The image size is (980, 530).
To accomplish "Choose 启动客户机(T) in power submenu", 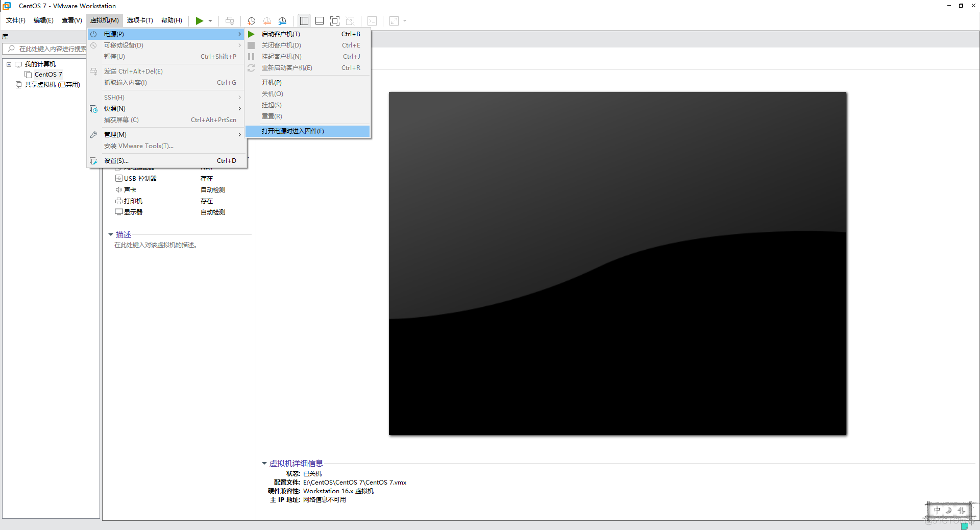I will [x=307, y=34].
